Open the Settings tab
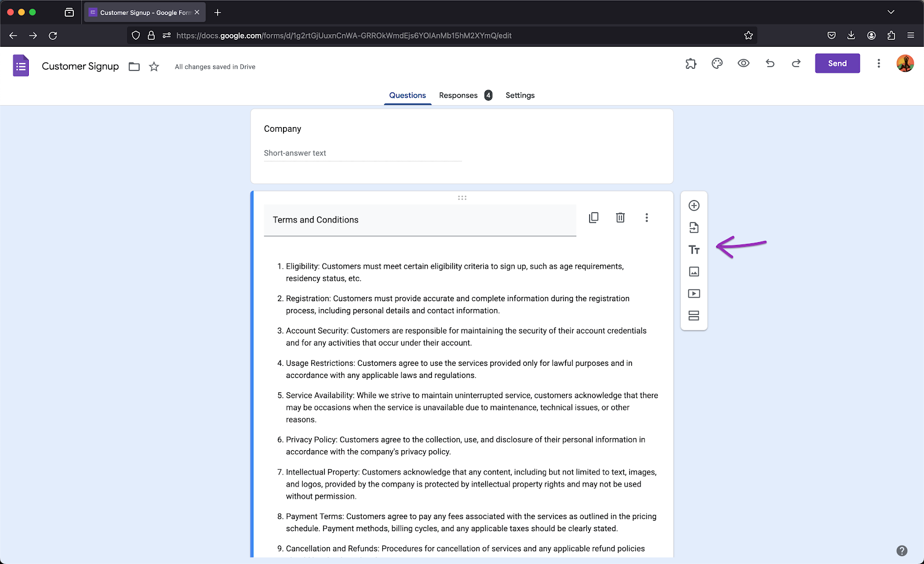The height and width of the screenshot is (564, 924). pos(520,95)
